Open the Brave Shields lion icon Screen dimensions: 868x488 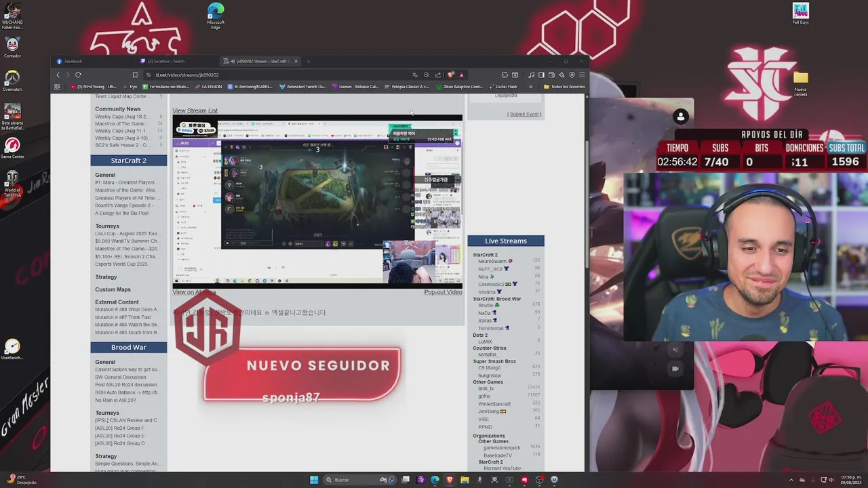pos(450,75)
